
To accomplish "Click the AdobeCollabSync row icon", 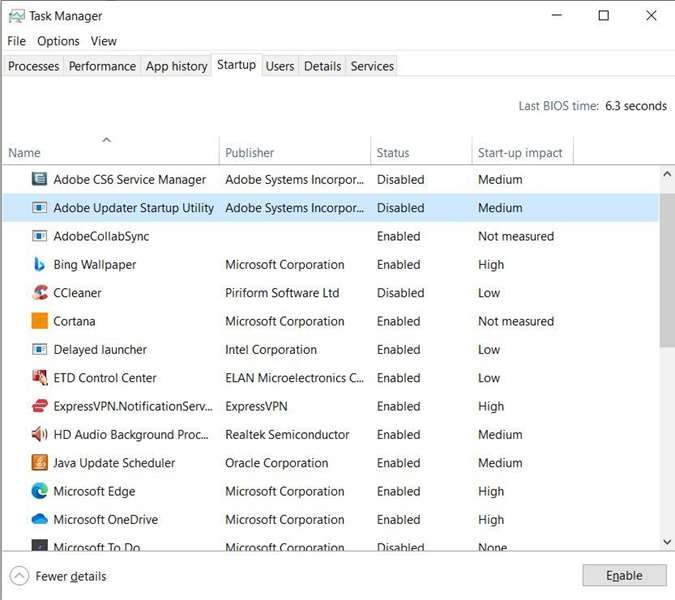I will (x=40, y=236).
